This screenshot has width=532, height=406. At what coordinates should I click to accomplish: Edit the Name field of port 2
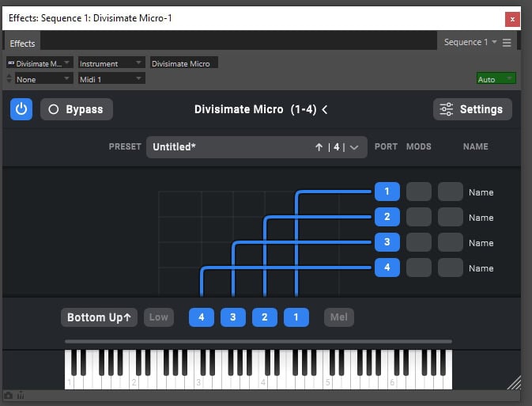481,218
